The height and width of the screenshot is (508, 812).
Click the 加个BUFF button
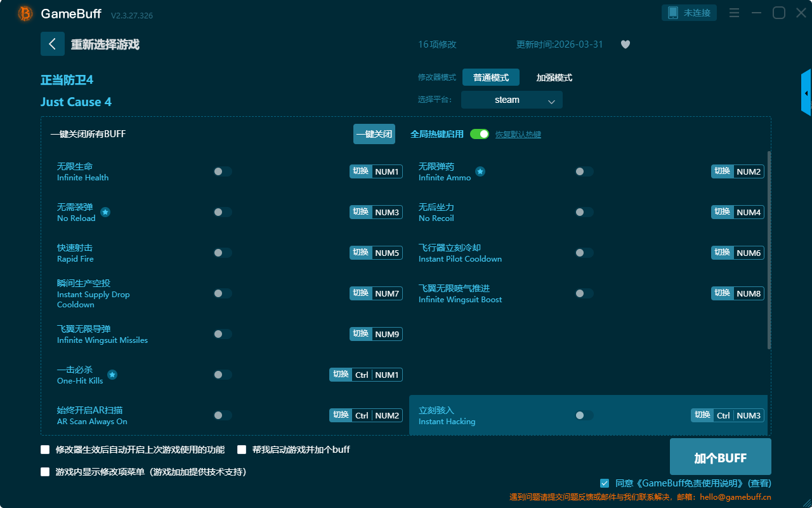[720, 457]
